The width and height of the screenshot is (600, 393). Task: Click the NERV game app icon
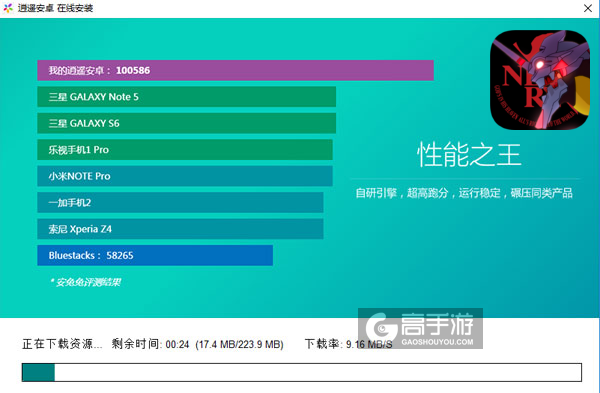click(540, 80)
